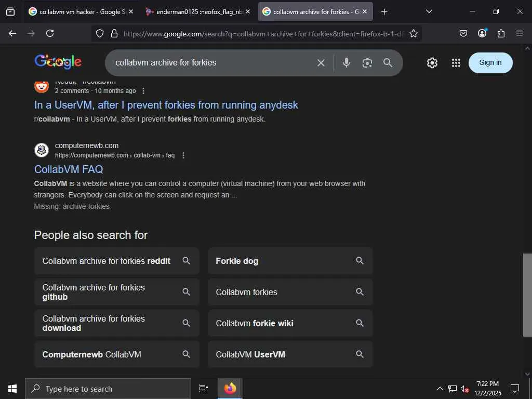
Task: Search Collabvm archive for forkies reddit
Action: click(x=117, y=261)
